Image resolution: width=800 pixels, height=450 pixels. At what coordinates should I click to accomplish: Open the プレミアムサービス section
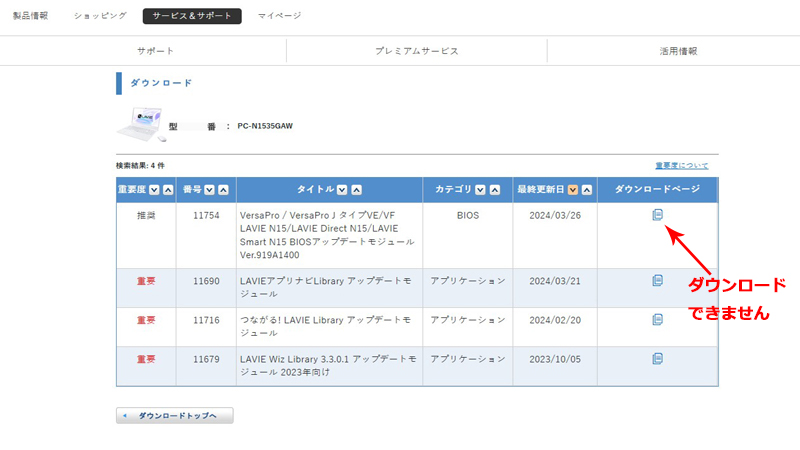coord(416,51)
